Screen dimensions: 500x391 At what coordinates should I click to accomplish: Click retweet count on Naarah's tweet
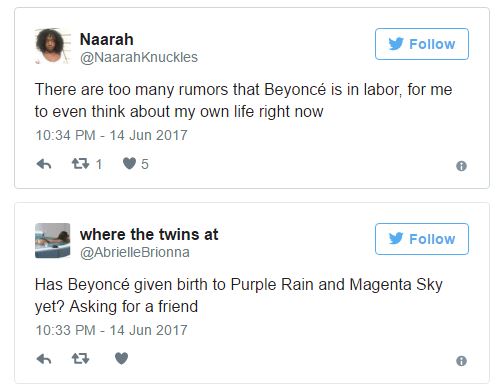coord(99,164)
